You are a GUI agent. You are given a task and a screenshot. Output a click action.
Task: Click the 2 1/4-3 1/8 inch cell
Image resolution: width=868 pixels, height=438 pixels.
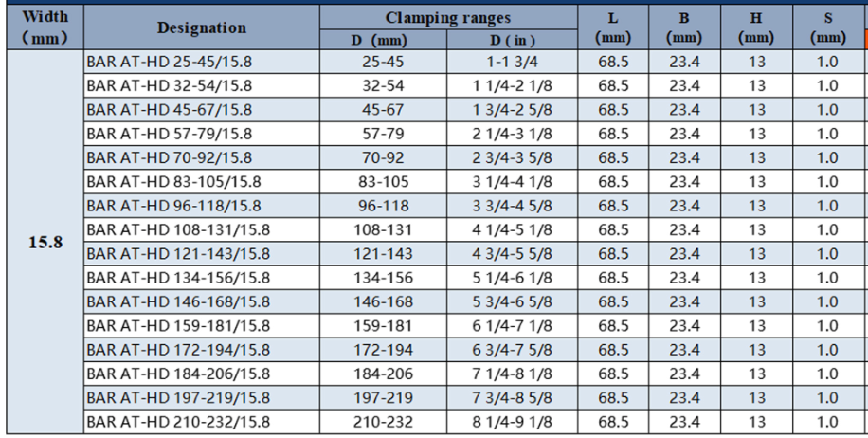point(514,134)
